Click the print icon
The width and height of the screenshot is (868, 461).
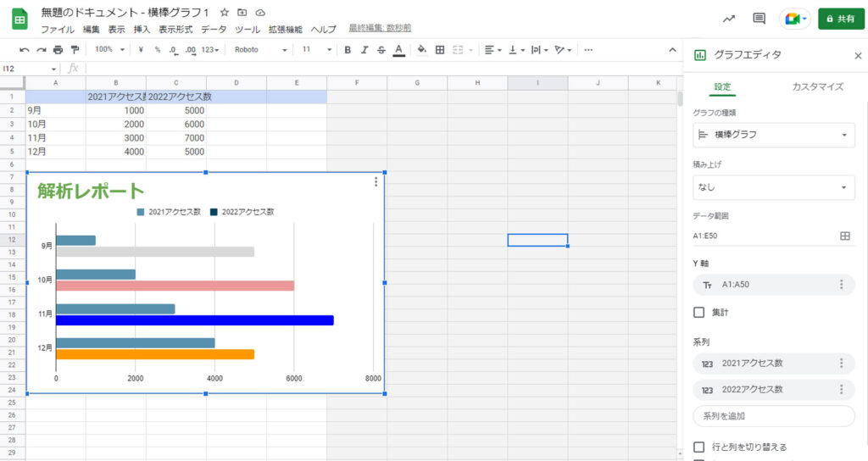(58, 50)
